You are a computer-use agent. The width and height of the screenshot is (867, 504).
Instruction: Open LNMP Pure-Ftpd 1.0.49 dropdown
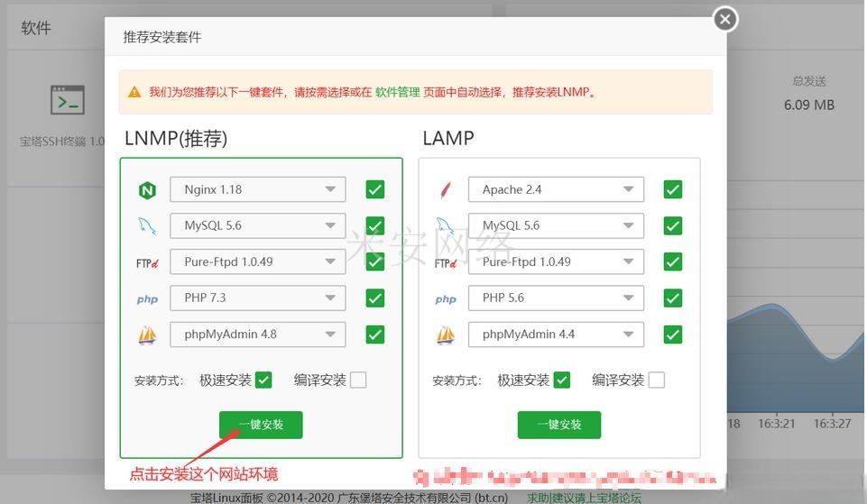coord(258,262)
